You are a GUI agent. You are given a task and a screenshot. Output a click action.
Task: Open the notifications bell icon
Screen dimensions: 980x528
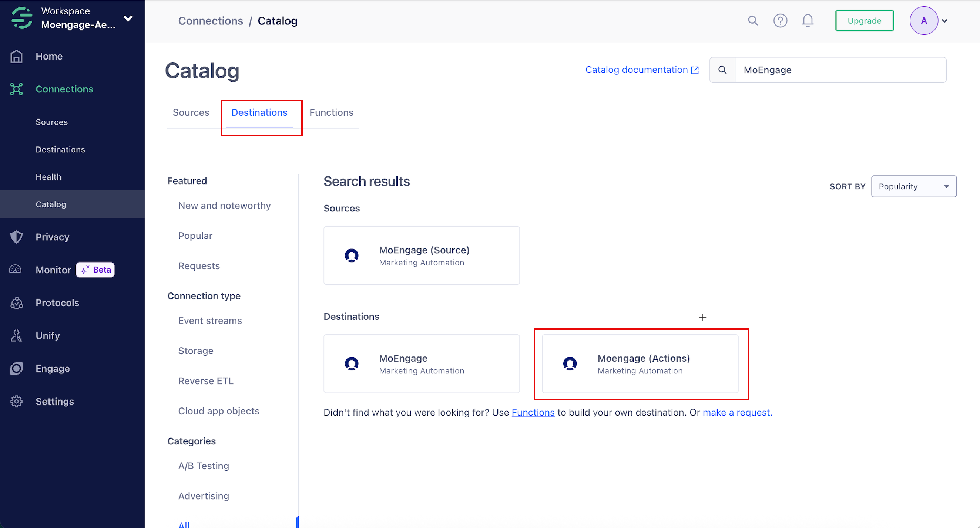pyautogui.click(x=808, y=21)
